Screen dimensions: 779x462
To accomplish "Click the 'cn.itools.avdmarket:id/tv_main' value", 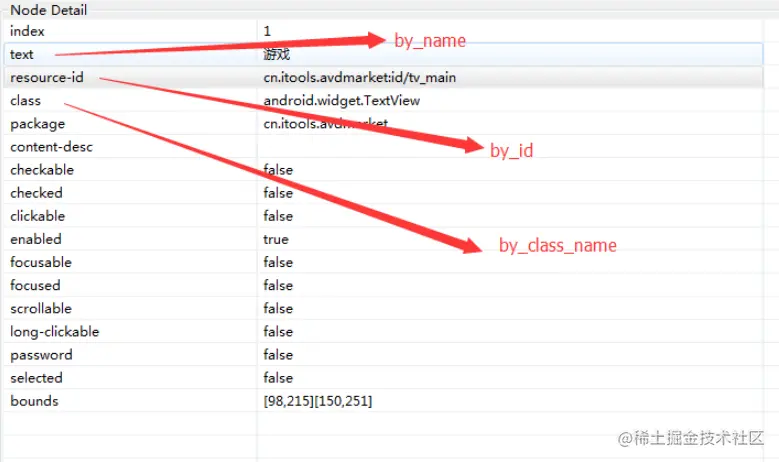I will coord(360,77).
